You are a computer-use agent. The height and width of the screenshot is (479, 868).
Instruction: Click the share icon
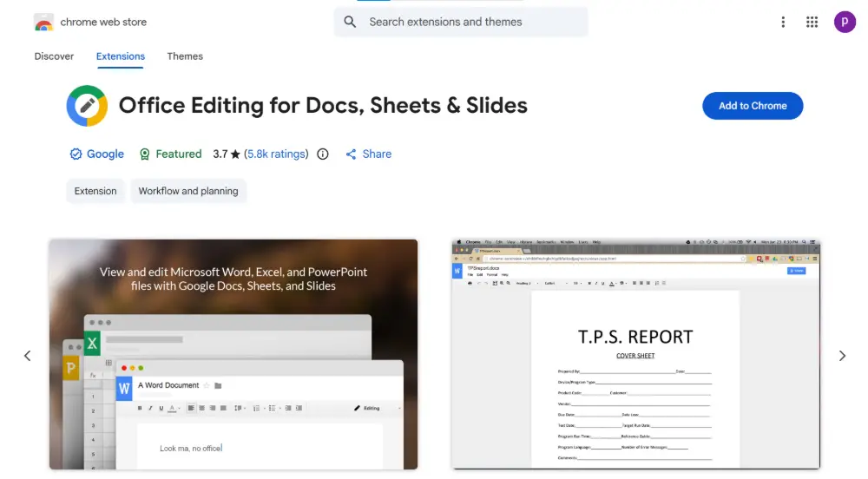tap(351, 154)
